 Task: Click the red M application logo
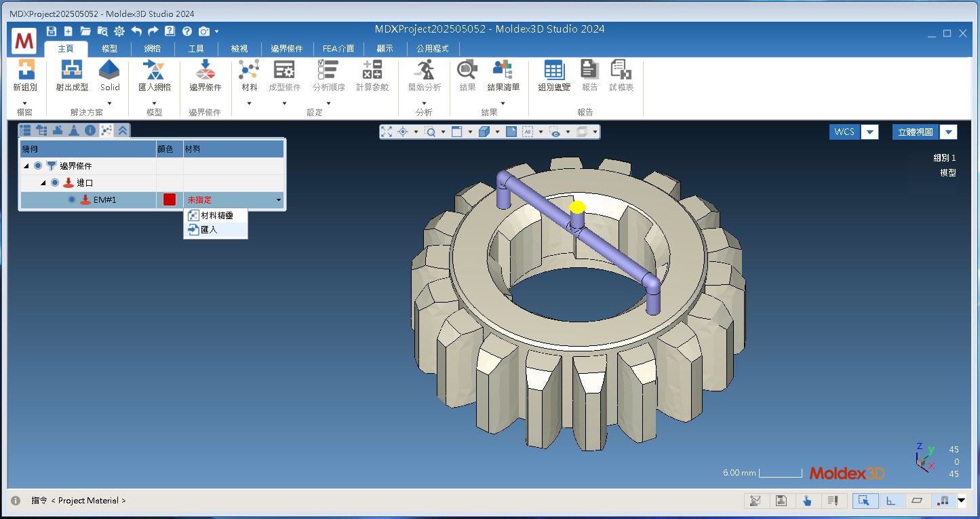[24, 42]
